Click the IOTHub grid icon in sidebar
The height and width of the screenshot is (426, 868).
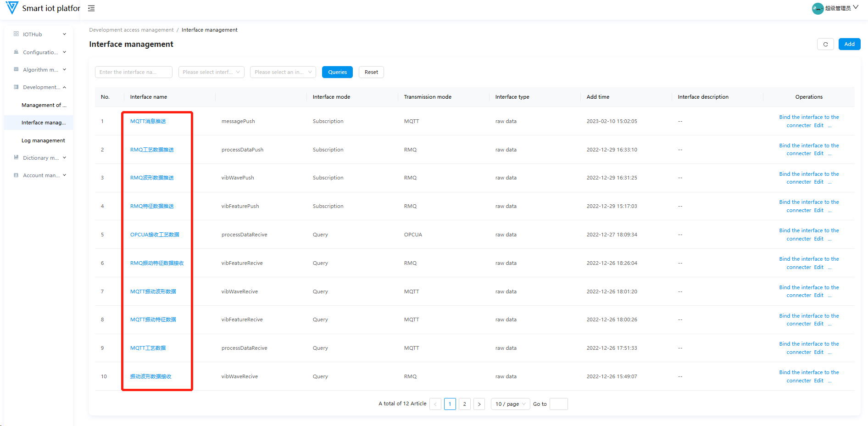coord(16,34)
